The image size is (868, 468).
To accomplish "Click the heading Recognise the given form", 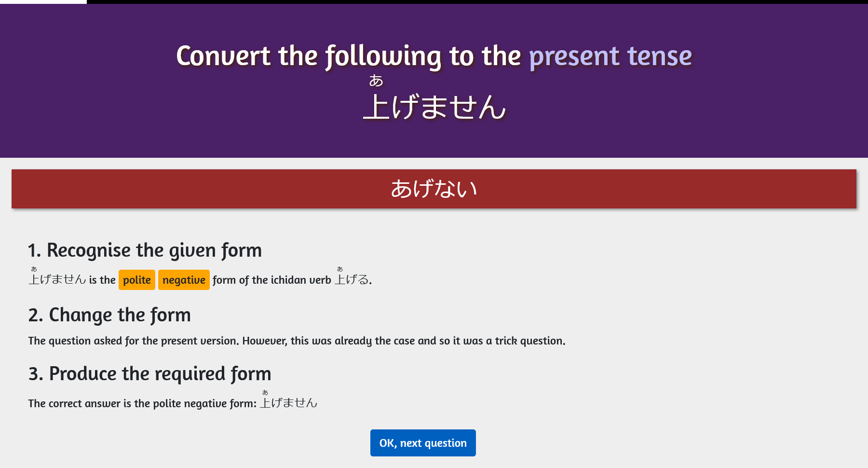I will click(x=145, y=250).
